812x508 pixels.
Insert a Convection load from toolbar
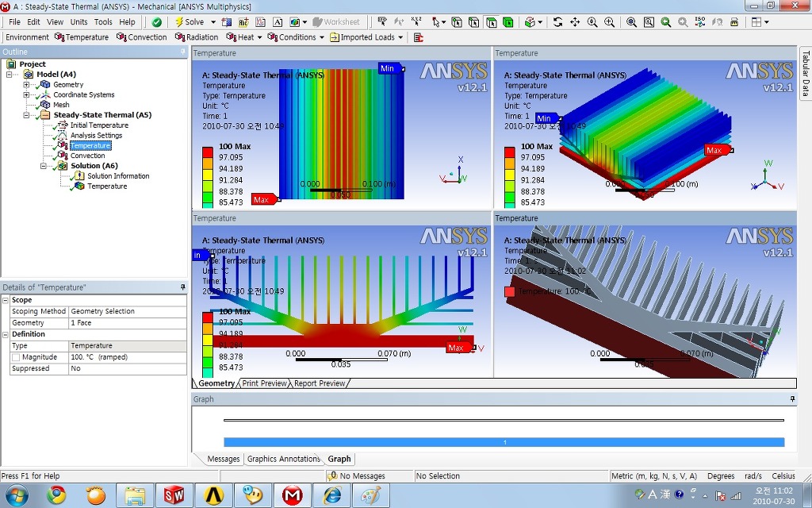(141, 37)
